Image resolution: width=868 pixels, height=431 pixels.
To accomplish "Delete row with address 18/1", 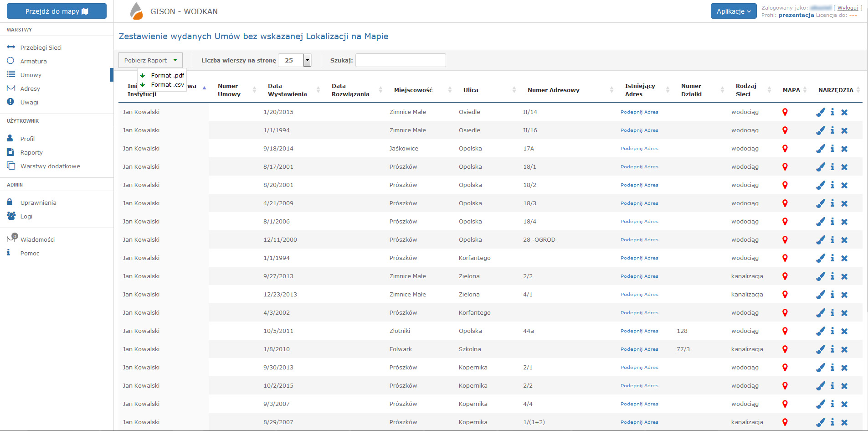I will coord(844,167).
